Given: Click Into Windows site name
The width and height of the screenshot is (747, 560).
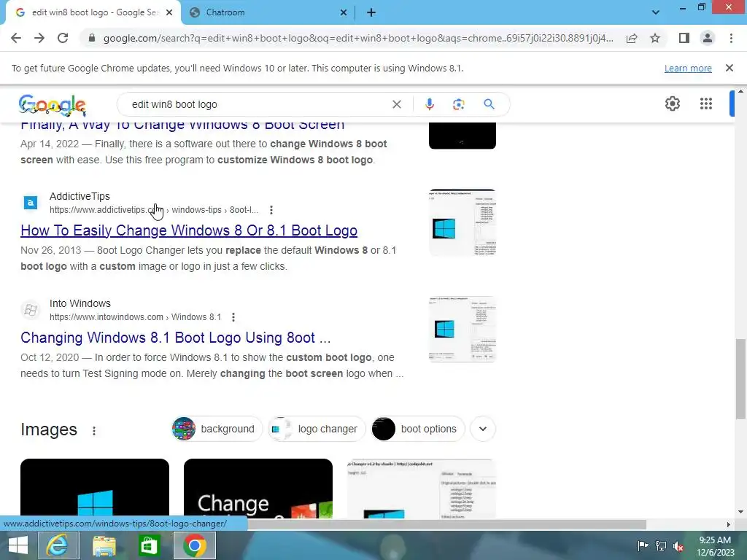Looking at the screenshot, I should tap(80, 303).
